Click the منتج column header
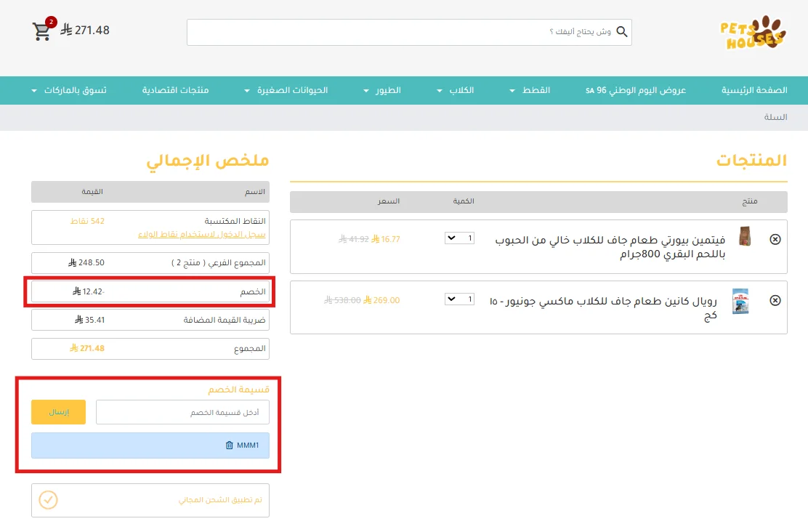This screenshot has width=808, height=532. (x=750, y=201)
